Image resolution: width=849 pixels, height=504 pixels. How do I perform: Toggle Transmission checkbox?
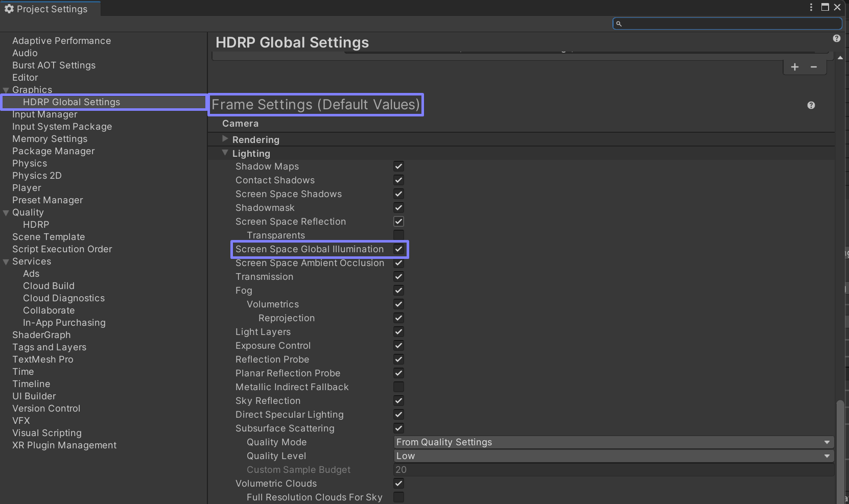coord(398,277)
